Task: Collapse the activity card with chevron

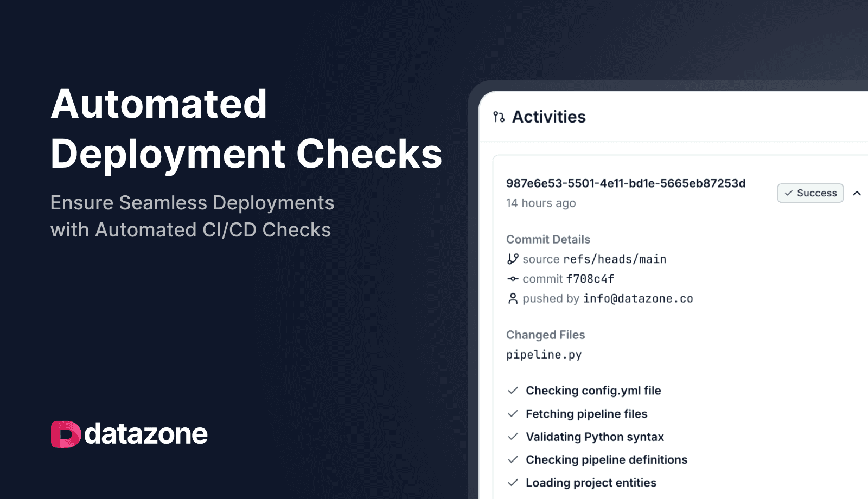Action: click(857, 193)
